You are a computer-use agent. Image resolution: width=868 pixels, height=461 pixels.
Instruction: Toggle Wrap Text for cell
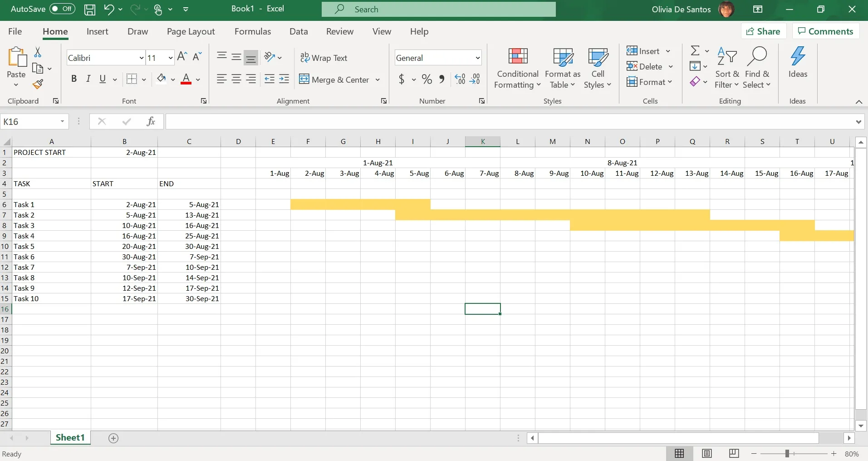click(324, 58)
